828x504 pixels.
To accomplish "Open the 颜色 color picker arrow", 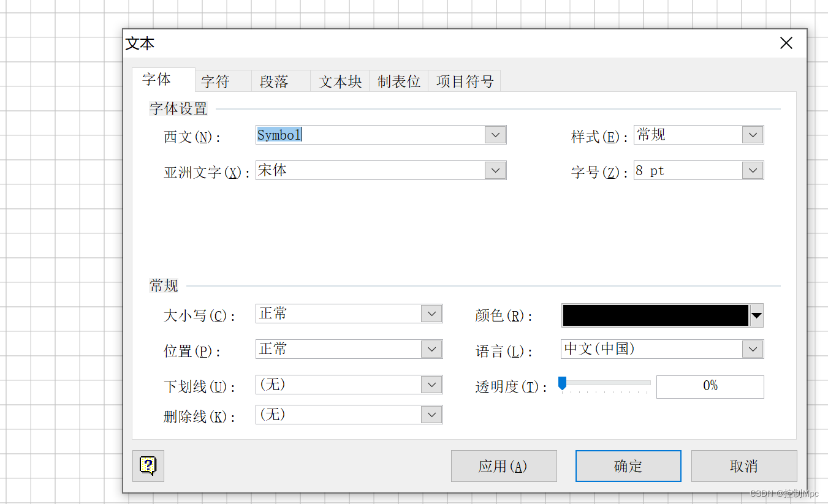I will click(x=756, y=315).
